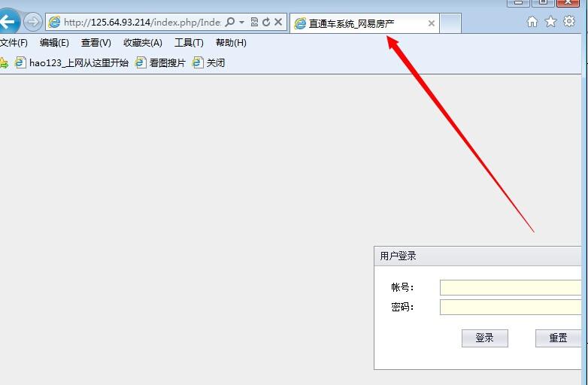Go back with the browser Back arrow
The width and height of the screenshot is (588, 385).
[8, 21]
